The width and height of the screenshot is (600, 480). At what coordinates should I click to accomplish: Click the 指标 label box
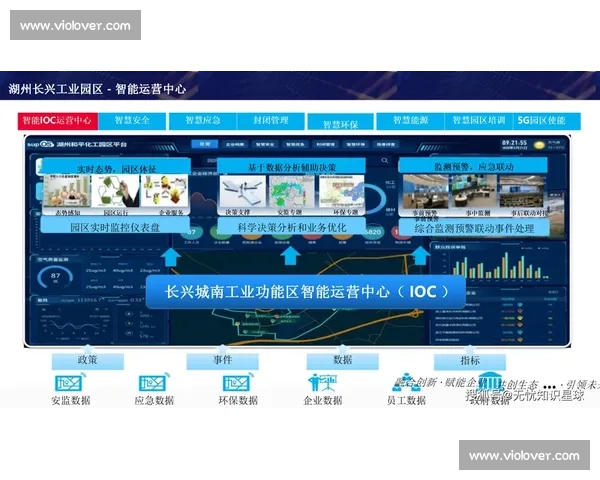470,361
